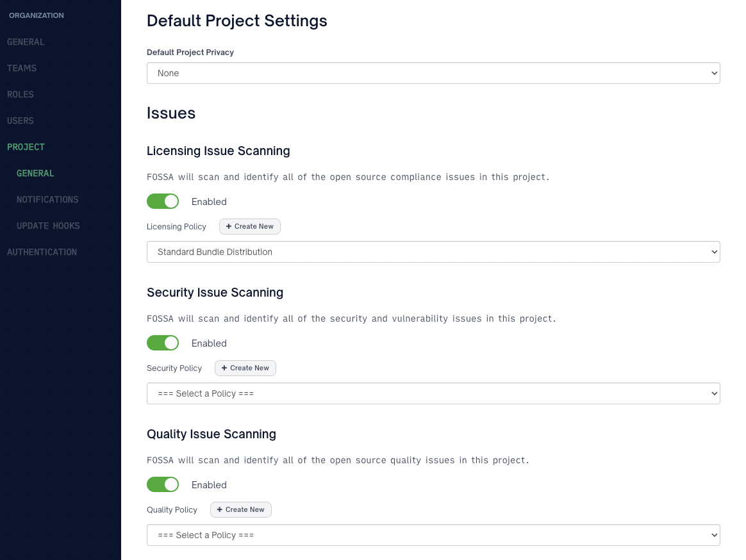Viewport: 746px width, 560px height.
Task: Select top-level General organization item
Action: pyautogui.click(x=26, y=42)
